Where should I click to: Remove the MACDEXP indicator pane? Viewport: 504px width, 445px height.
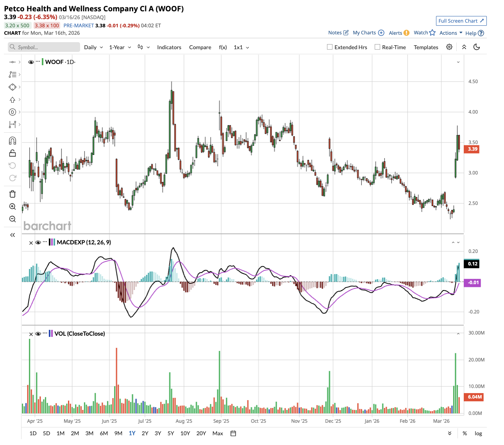point(31,243)
